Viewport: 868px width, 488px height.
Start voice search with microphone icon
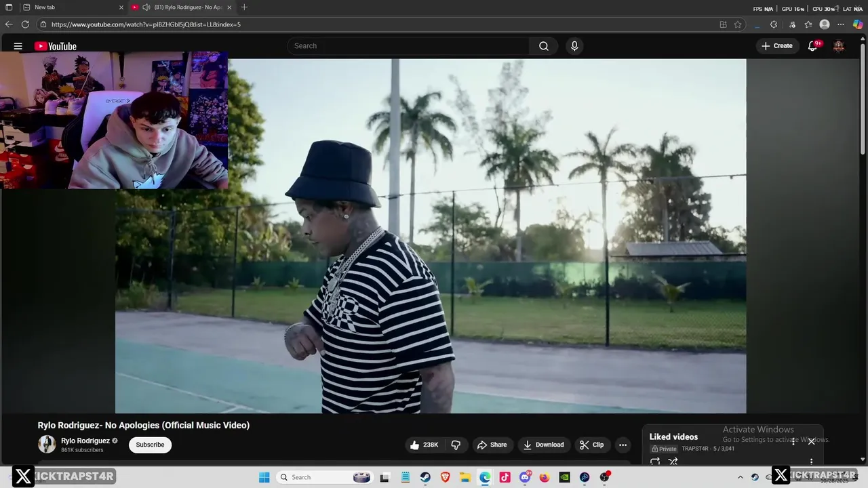(574, 46)
